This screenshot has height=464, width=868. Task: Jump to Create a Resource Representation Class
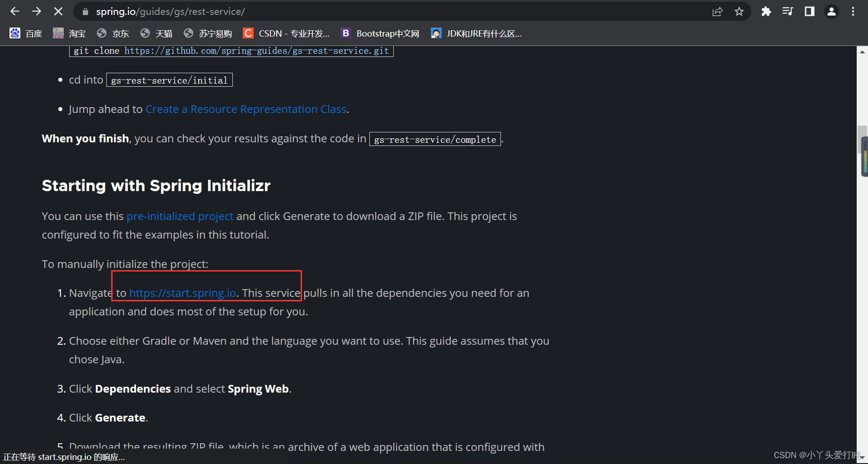pos(246,109)
